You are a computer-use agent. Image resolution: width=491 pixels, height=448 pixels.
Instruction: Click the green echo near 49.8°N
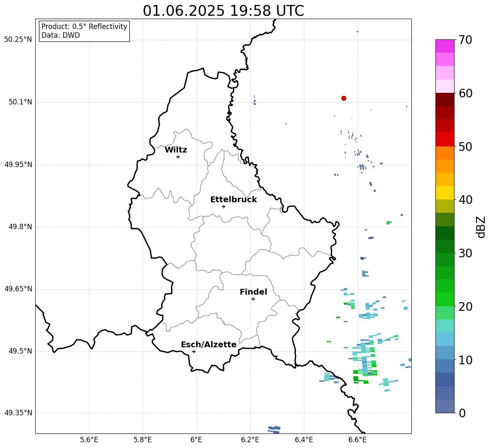tap(388, 223)
